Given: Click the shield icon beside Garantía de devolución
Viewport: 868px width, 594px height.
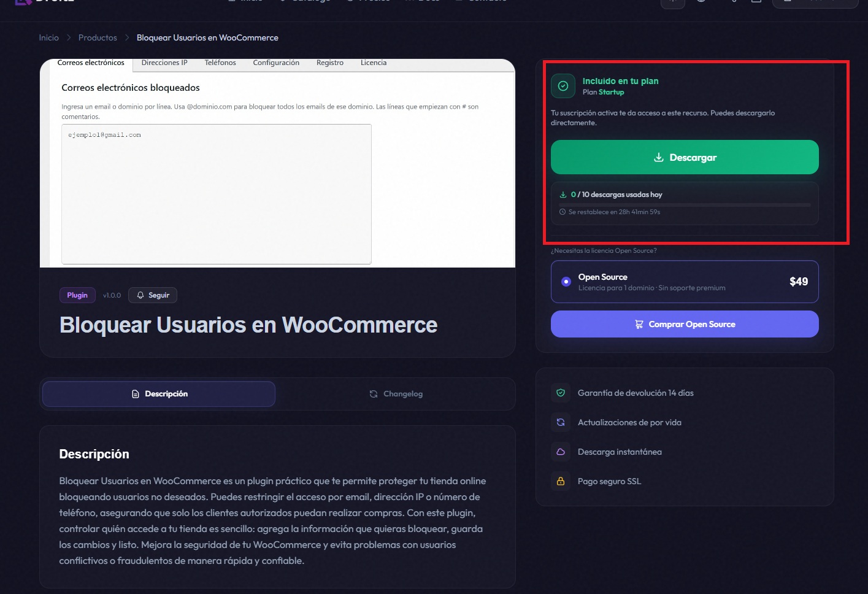Looking at the screenshot, I should (x=560, y=393).
